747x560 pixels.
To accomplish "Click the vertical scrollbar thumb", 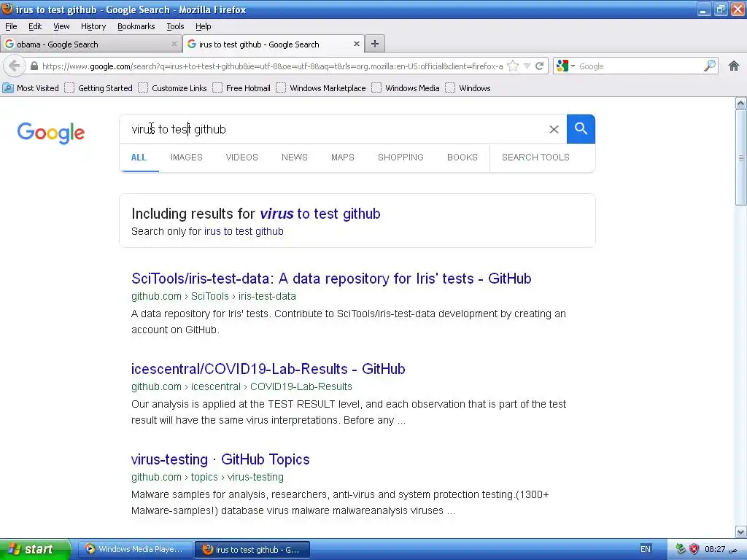I will pos(741,157).
